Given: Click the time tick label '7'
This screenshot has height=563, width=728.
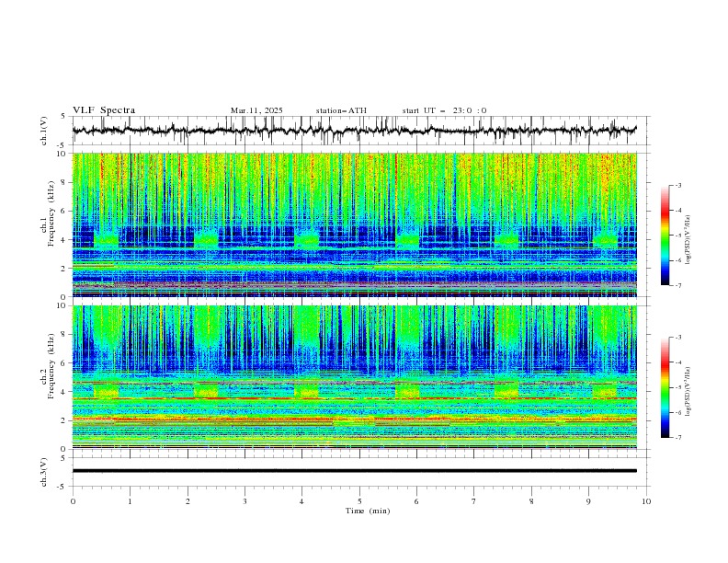Looking at the screenshot, I should [x=474, y=501].
